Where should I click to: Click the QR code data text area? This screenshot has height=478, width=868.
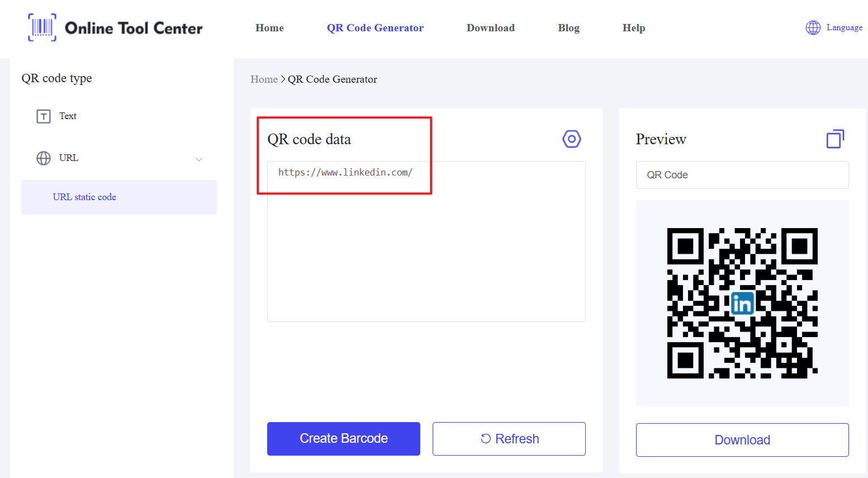tap(426, 242)
